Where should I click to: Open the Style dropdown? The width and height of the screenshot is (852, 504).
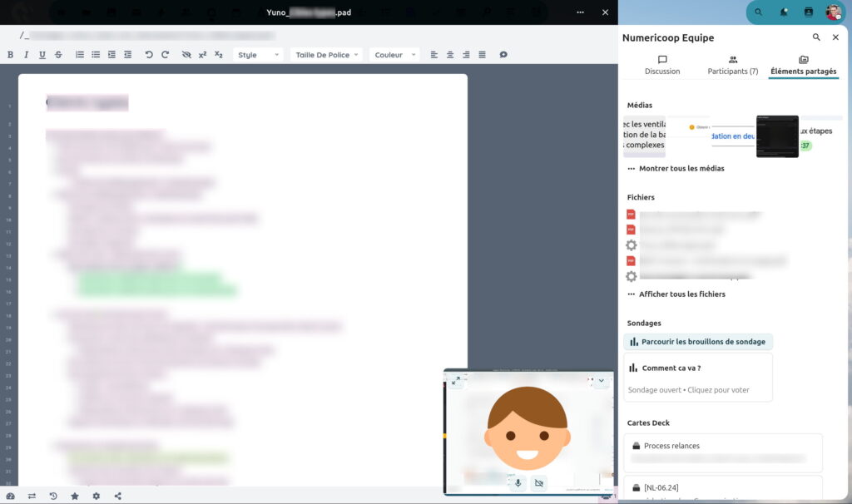(258, 55)
